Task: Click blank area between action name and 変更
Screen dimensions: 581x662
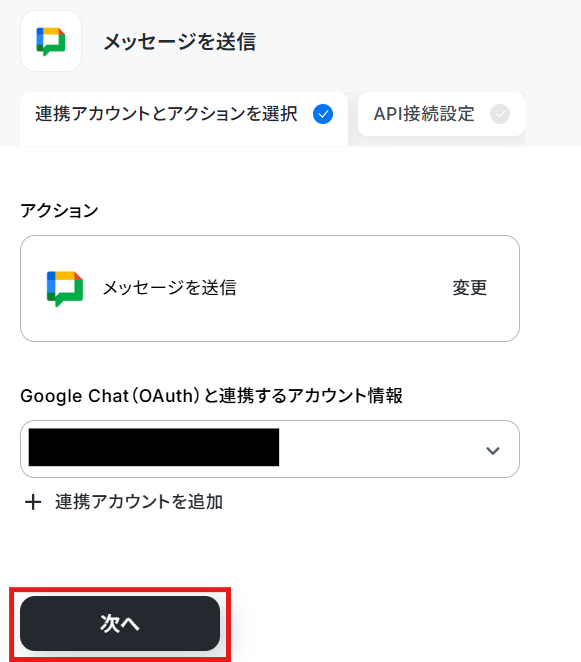Action: tap(344, 288)
